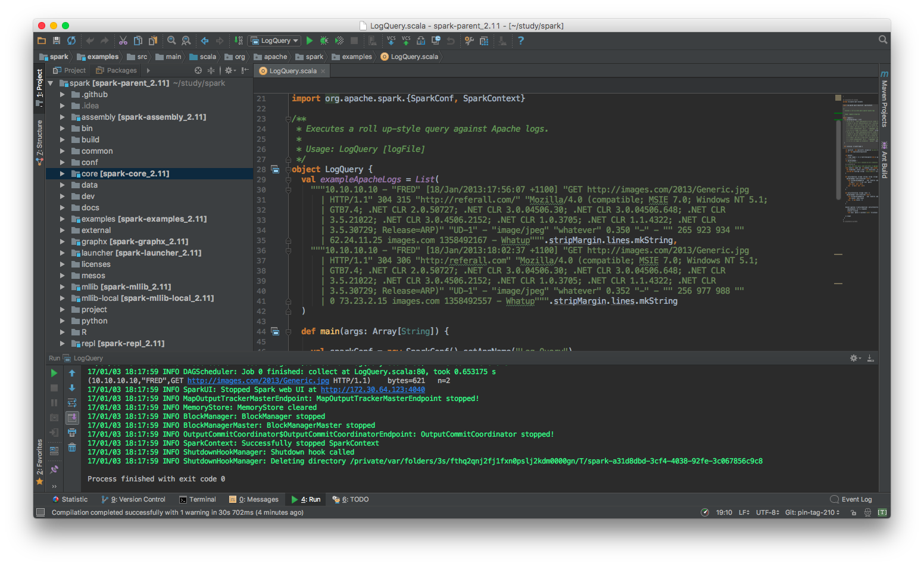Click the VCS Commit Changes icon
The height and width of the screenshot is (566, 924).
point(406,41)
